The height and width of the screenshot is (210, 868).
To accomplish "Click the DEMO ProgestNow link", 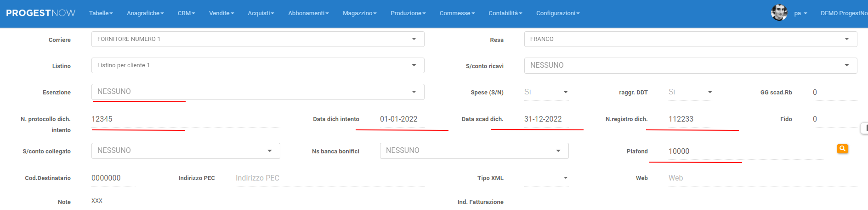I will (x=844, y=13).
